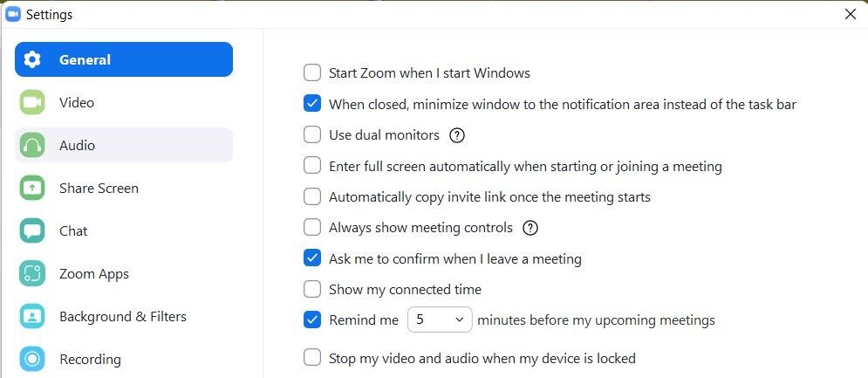Enable Automatically copy invite link option
Viewport: 868px width, 378px height.
click(x=312, y=196)
